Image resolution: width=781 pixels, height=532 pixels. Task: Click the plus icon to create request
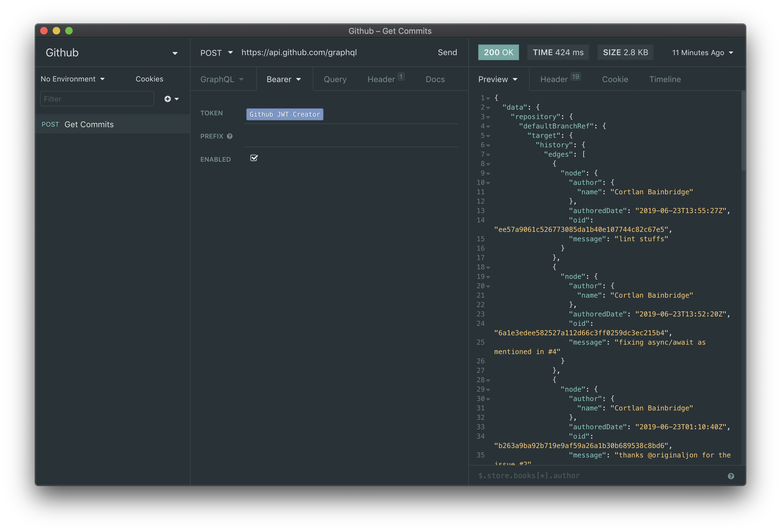point(167,99)
